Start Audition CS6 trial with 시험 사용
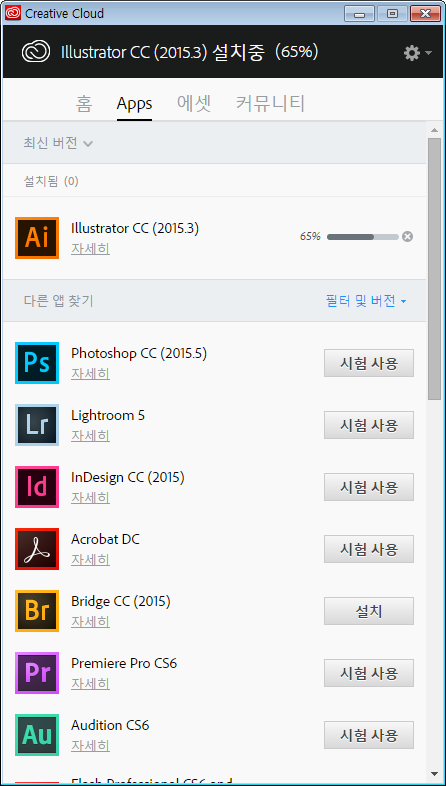 point(369,735)
